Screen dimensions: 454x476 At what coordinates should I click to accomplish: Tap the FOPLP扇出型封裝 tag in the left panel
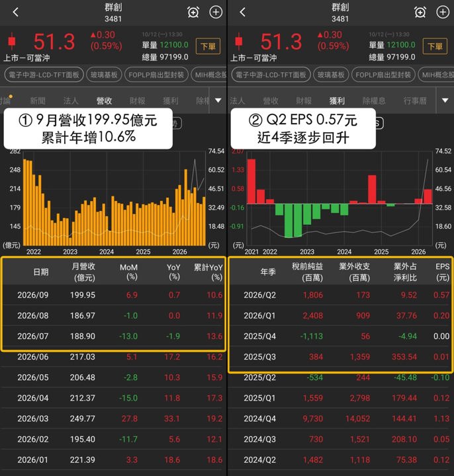tap(156, 75)
